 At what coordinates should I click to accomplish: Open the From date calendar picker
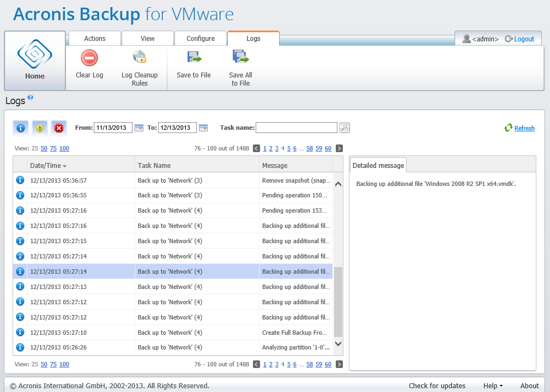coord(139,128)
